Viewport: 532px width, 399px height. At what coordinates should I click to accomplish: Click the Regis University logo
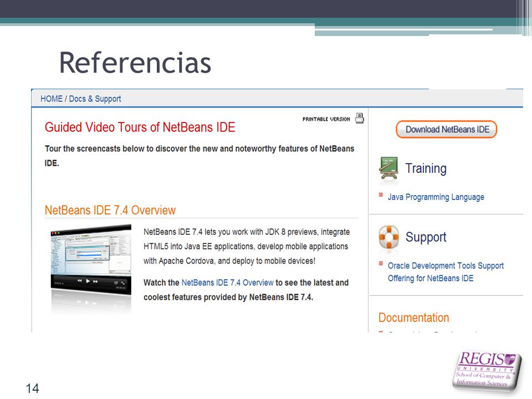[x=487, y=371]
